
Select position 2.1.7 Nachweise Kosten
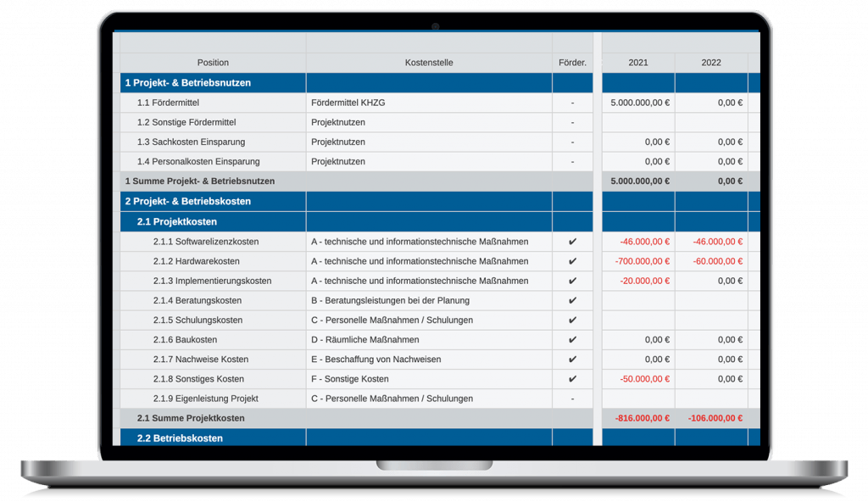point(200,359)
